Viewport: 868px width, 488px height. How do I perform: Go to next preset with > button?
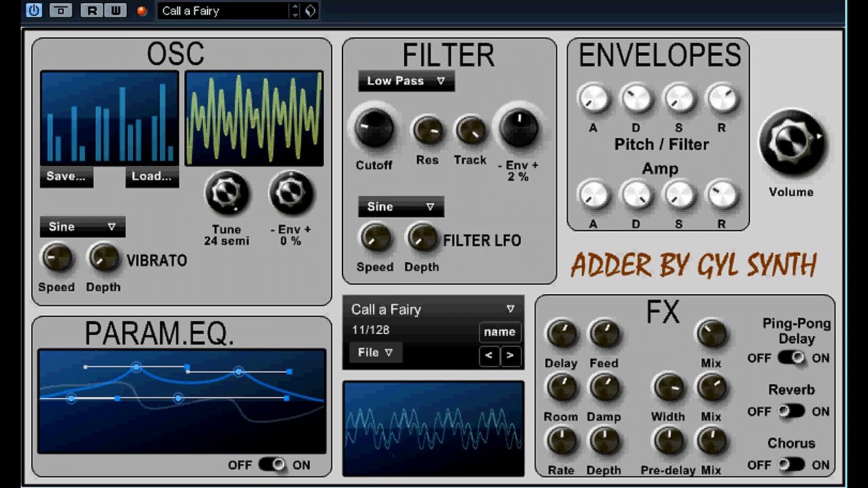pyautogui.click(x=510, y=355)
